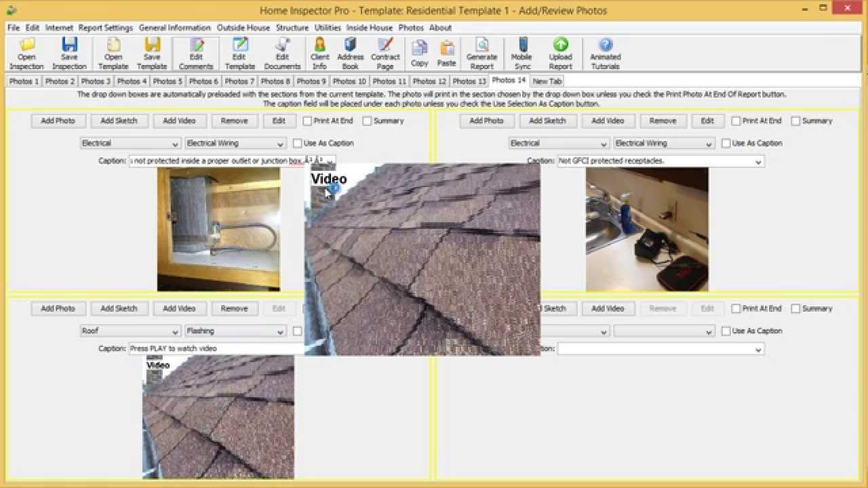Image resolution: width=868 pixels, height=488 pixels.
Task: Open About menu
Action: (x=440, y=28)
